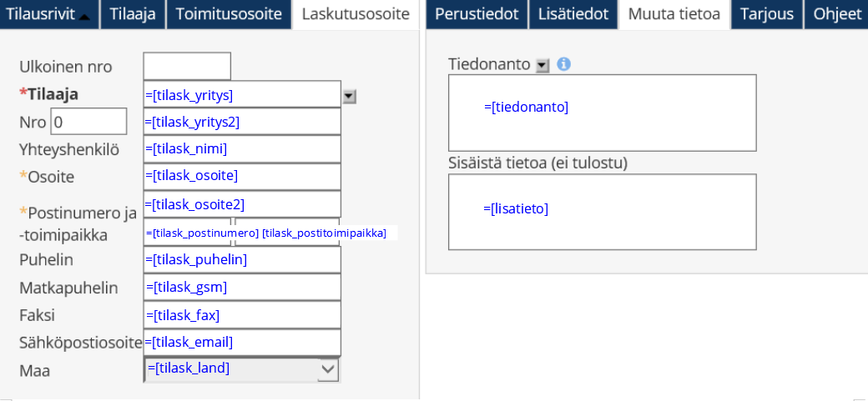Image resolution: width=868 pixels, height=401 pixels.
Task: Open the Tarjous tab
Action: [768, 14]
